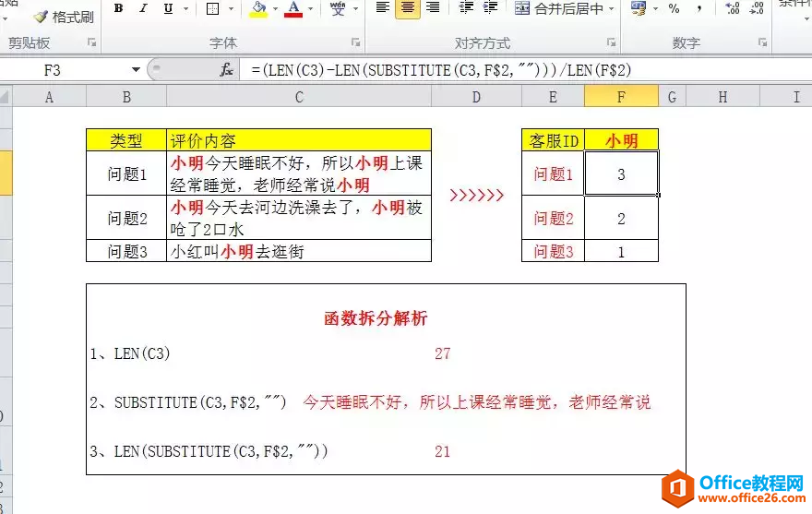The width and height of the screenshot is (812, 514).
Task: Toggle Italic formatting
Action: tap(143, 8)
